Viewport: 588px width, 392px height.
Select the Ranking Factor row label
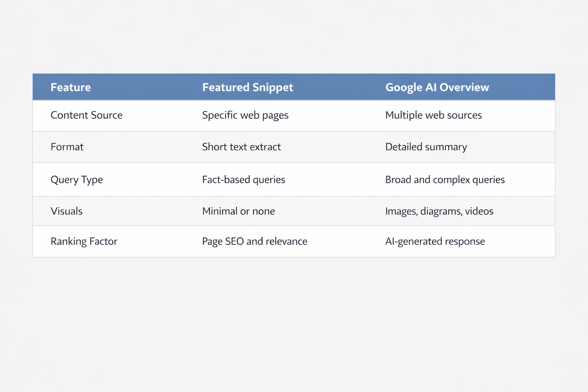(84, 242)
